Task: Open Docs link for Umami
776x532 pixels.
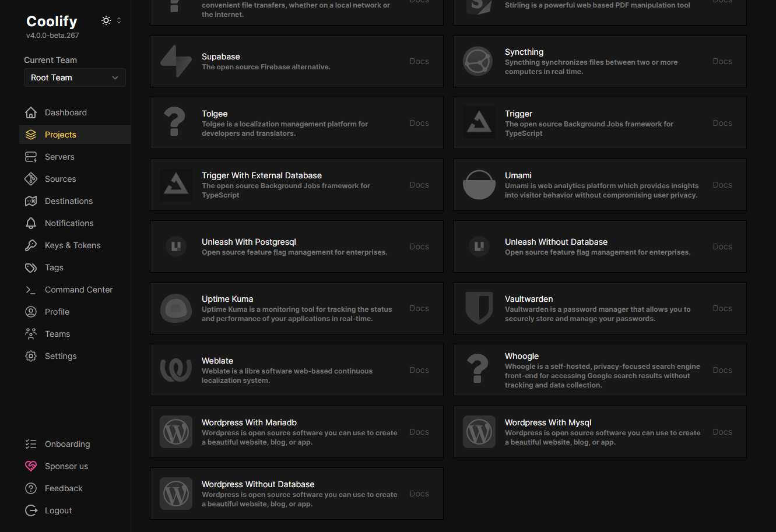Action: (x=722, y=185)
